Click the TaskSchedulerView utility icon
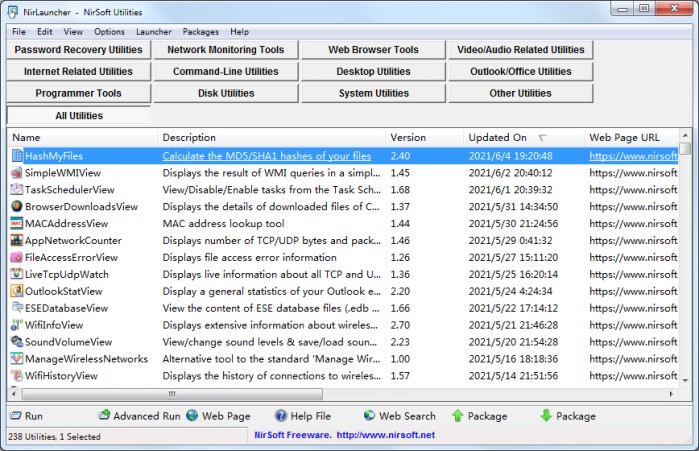699x451 pixels. [x=17, y=189]
